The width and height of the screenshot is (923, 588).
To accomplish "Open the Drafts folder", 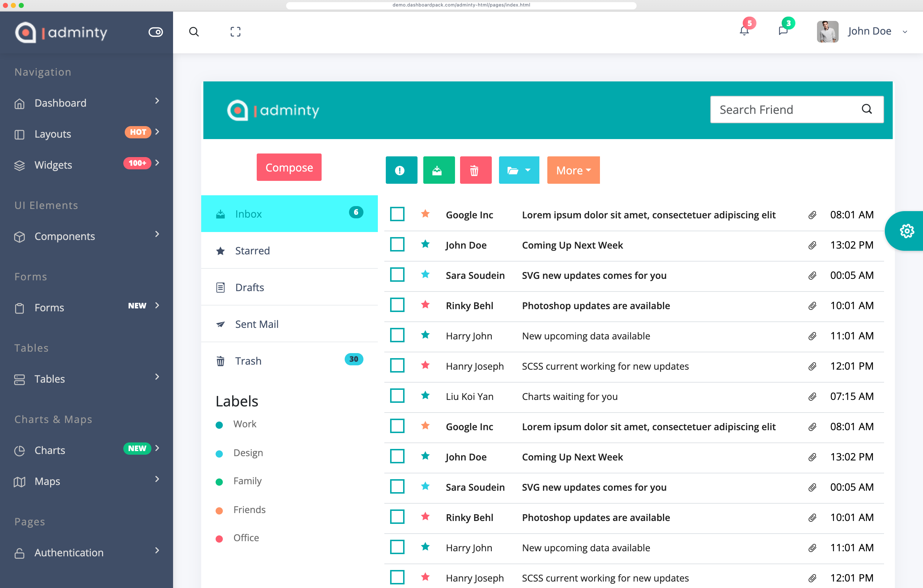I will click(x=290, y=287).
